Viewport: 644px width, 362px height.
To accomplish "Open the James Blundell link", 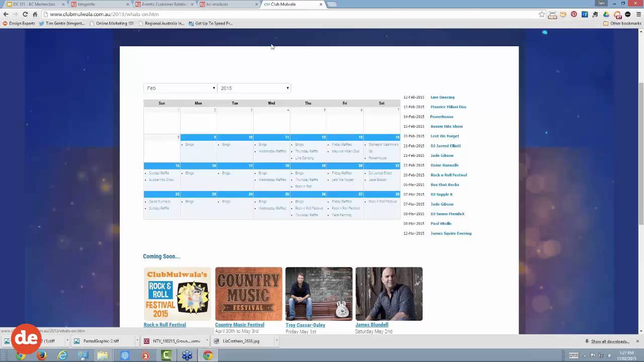I will (372, 325).
